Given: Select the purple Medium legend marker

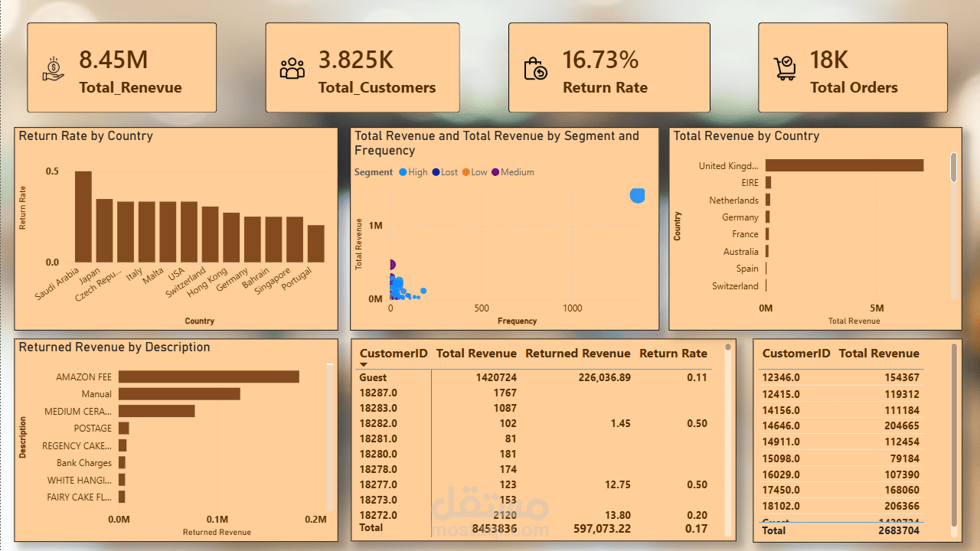Looking at the screenshot, I should point(494,171).
